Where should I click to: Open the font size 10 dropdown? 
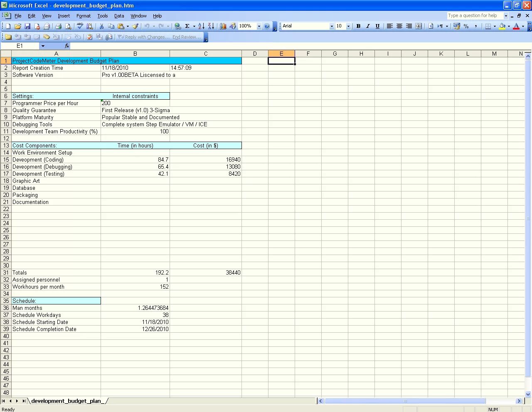pyautogui.click(x=348, y=26)
